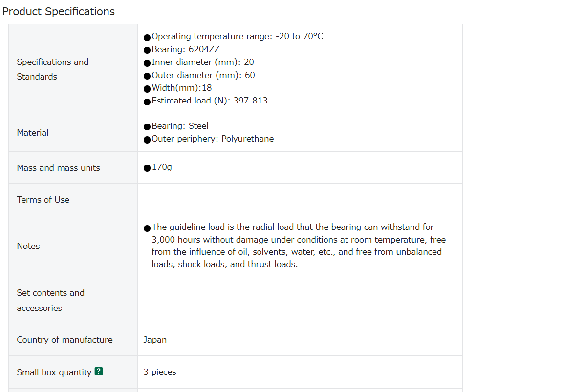Image resolution: width=563 pixels, height=392 pixels.
Task: Click the Mass and mass units label
Action: coord(58,168)
